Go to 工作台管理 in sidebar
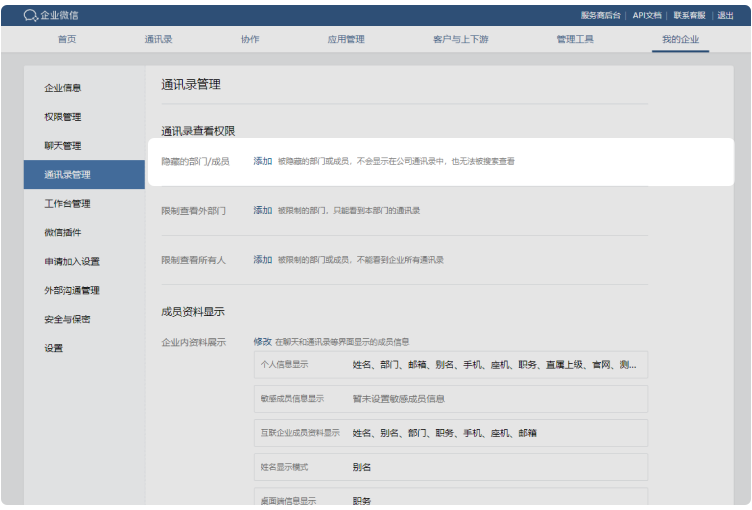Image resolution: width=752 pixels, height=510 pixels. click(67, 204)
